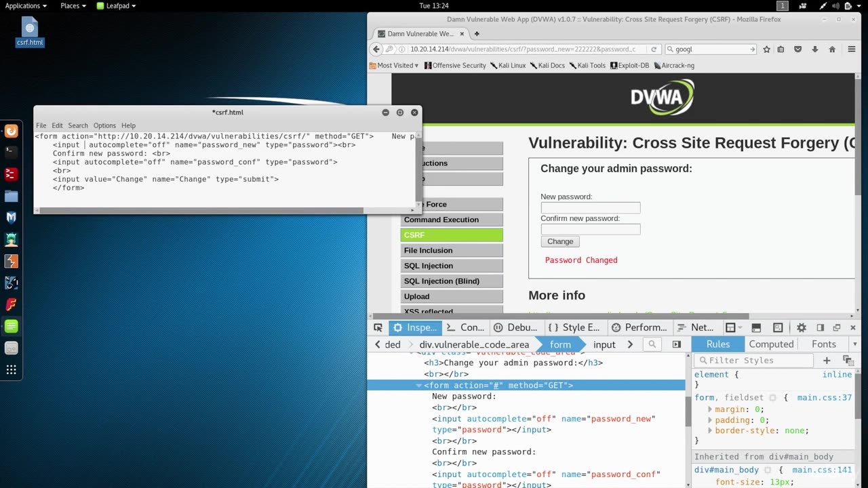The image size is (868, 488).
Task: Focus the Confirm new password field
Action: pos(591,229)
